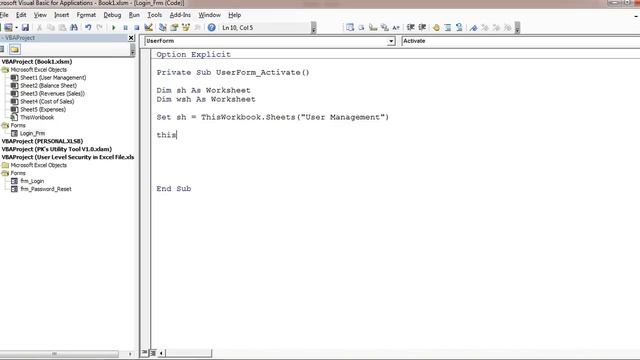The width and height of the screenshot is (640, 360).
Task: Select Sheet5 (Expenses) module
Action: (43, 109)
